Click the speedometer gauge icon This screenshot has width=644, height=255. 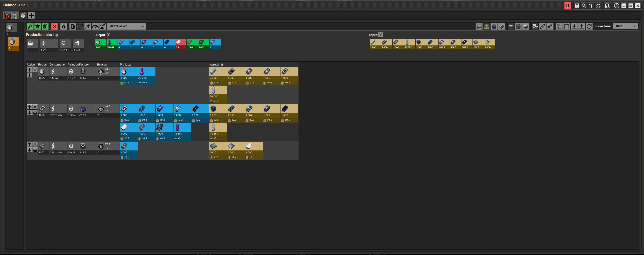point(95,26)
